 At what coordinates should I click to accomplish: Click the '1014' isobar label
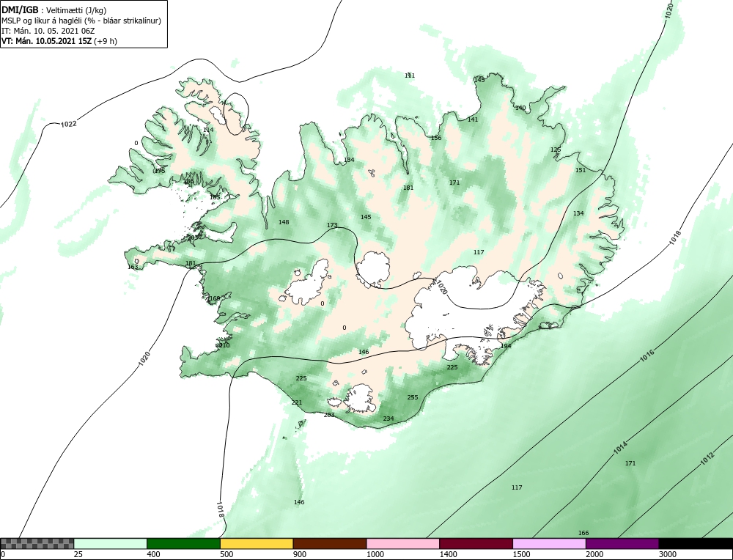tap(620, 448)
